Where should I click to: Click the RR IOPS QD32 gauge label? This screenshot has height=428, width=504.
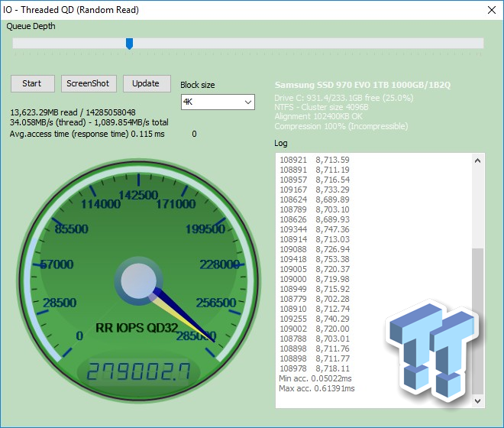click(x=137, y=328)
